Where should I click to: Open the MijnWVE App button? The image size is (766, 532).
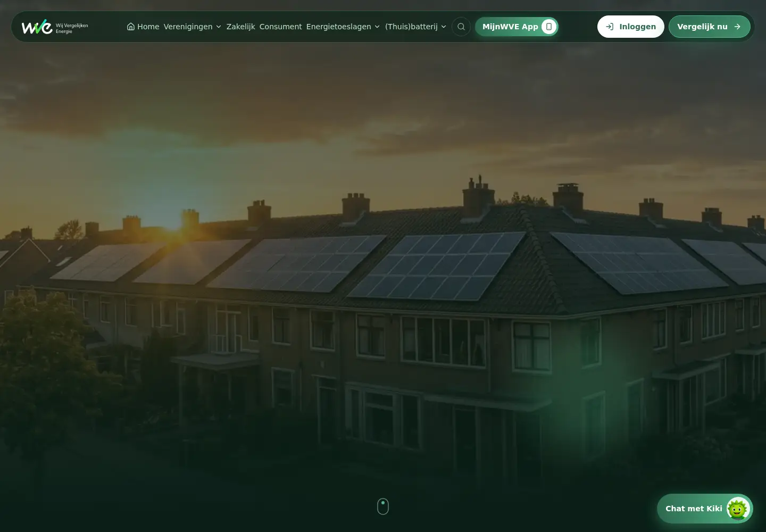coord(517,27)
